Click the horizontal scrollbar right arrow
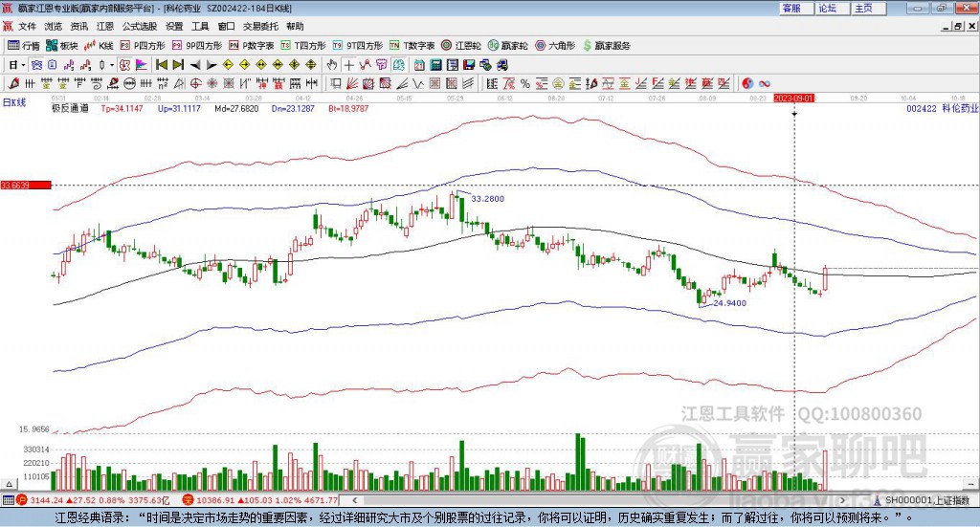 tap(843, 500)
